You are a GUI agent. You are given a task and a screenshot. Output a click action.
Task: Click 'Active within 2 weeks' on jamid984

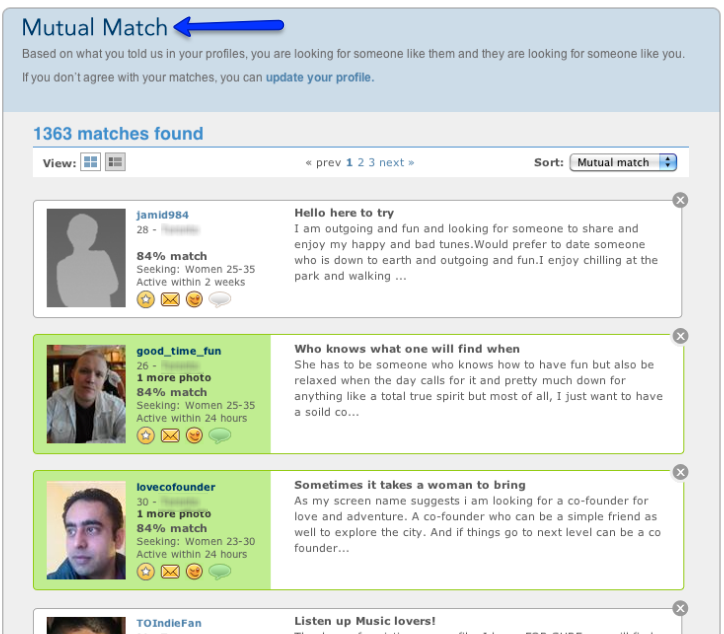coord(191,282)
